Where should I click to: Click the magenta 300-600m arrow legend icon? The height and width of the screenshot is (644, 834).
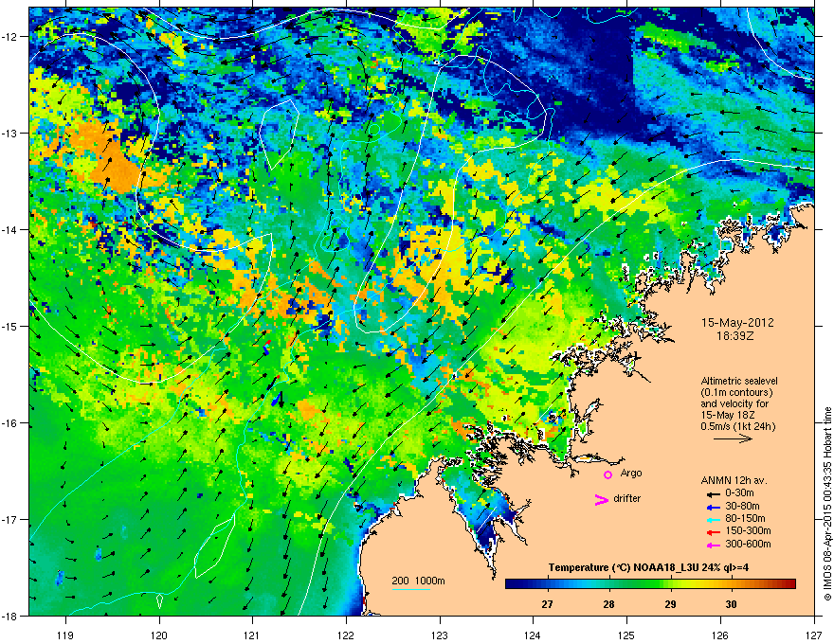[714, 546]
